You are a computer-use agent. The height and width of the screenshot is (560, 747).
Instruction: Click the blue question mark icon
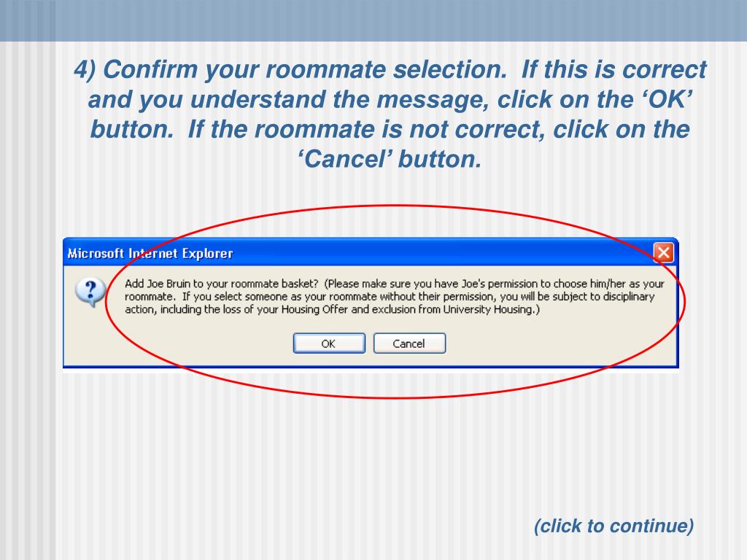[x=90, y=292]
